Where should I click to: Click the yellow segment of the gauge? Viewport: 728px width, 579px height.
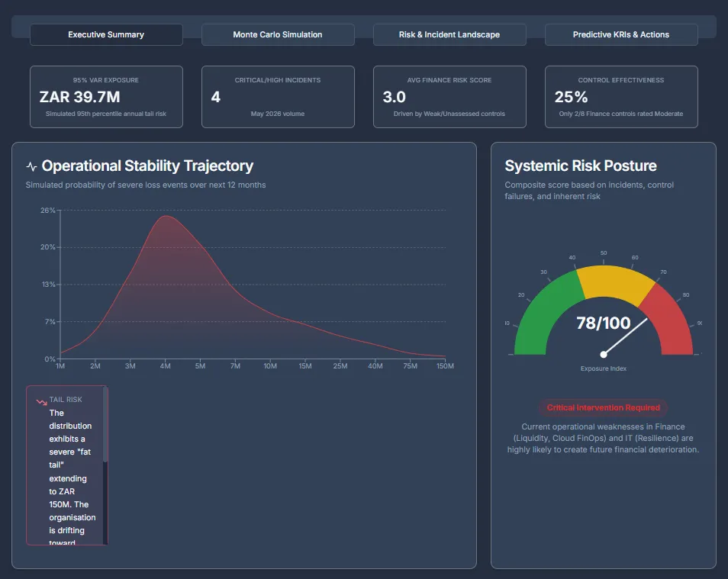click(615, 281)
